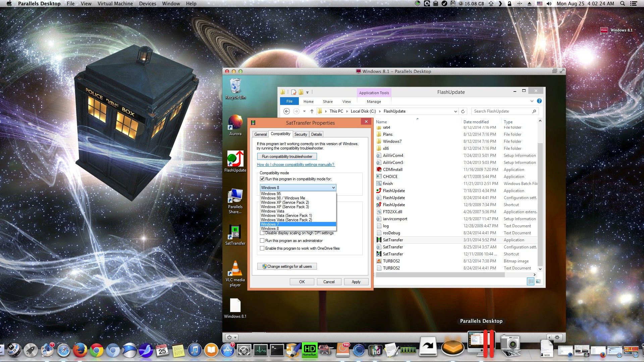Open the Recycle Bin on the Windows desktop
Image resolution: width=644 pixels, height=362 pixels.
tap(235, 89)
